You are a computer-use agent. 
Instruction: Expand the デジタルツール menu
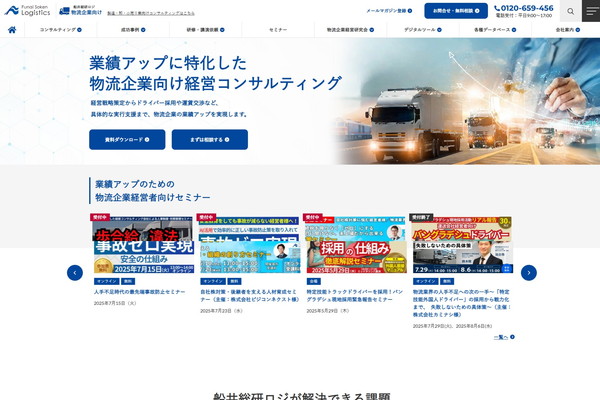click(x=423, y=30)
